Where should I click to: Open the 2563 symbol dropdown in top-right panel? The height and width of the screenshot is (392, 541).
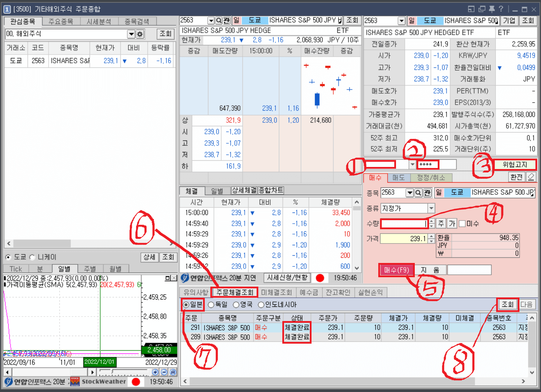point(402,21)
